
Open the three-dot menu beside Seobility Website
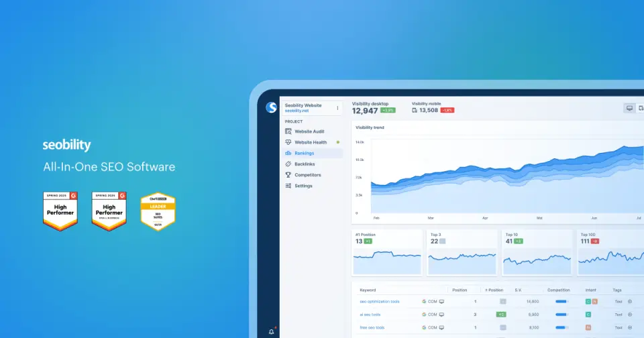coord(337,108)
